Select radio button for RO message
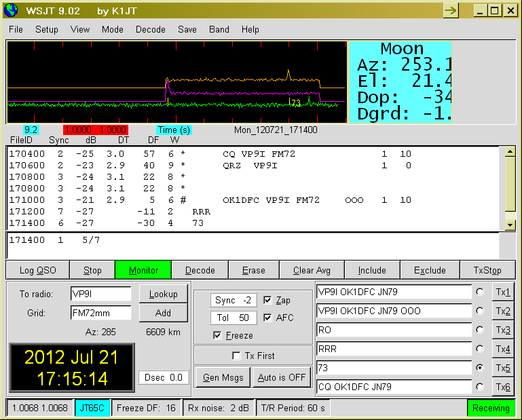The height and width of the screenshot is (420, 522). click(x=480, y=330)
